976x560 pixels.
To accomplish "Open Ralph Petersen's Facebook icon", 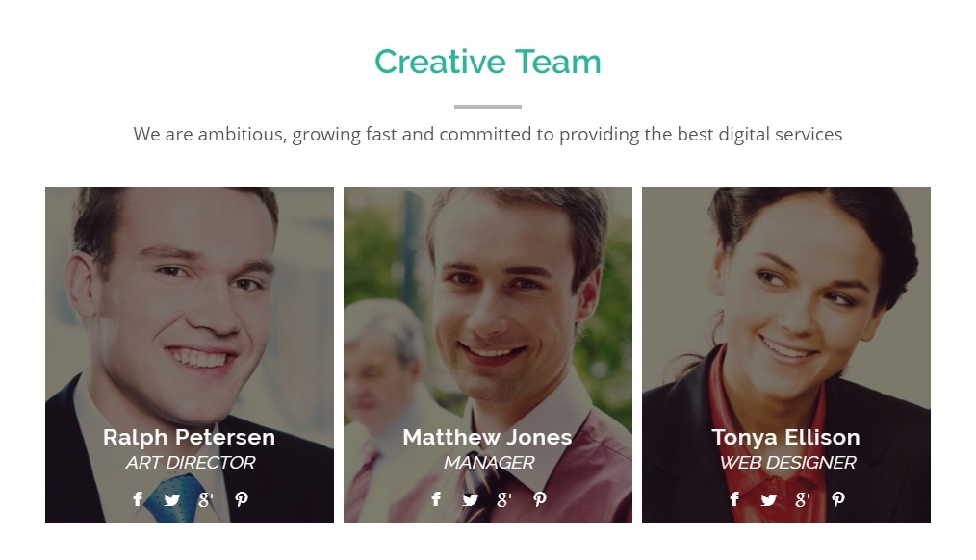I will [138, 499].
